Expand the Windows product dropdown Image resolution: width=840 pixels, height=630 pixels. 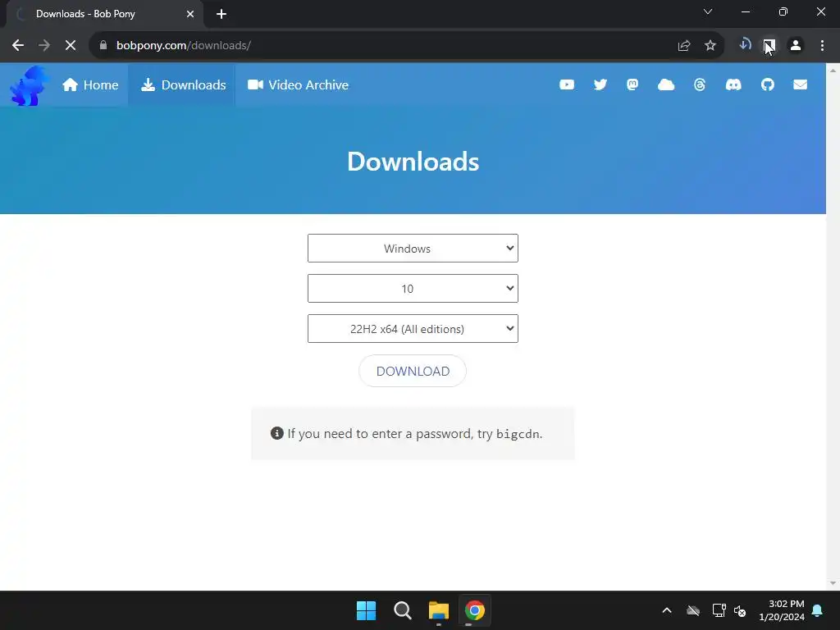click(x=413, y=248)
